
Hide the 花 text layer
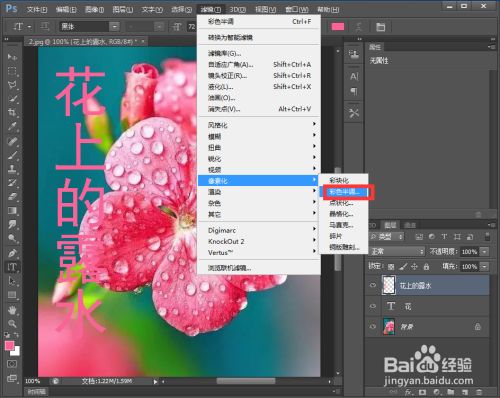(373, 306)
